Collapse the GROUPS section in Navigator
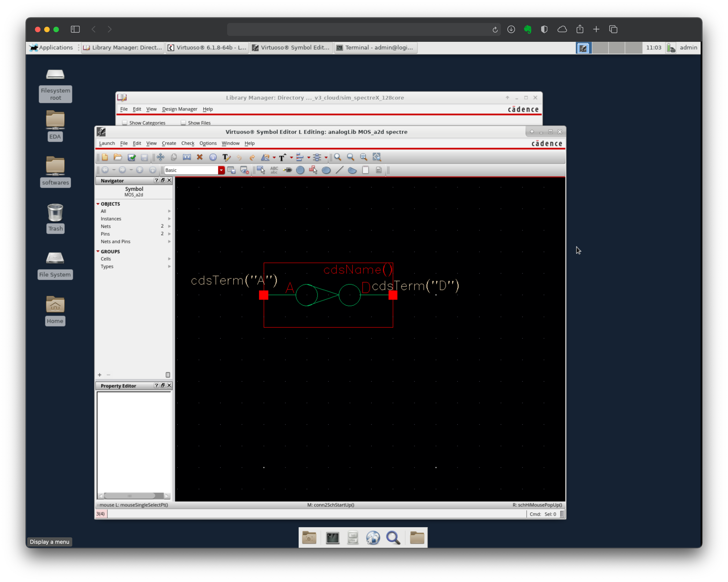 point(98,251)
